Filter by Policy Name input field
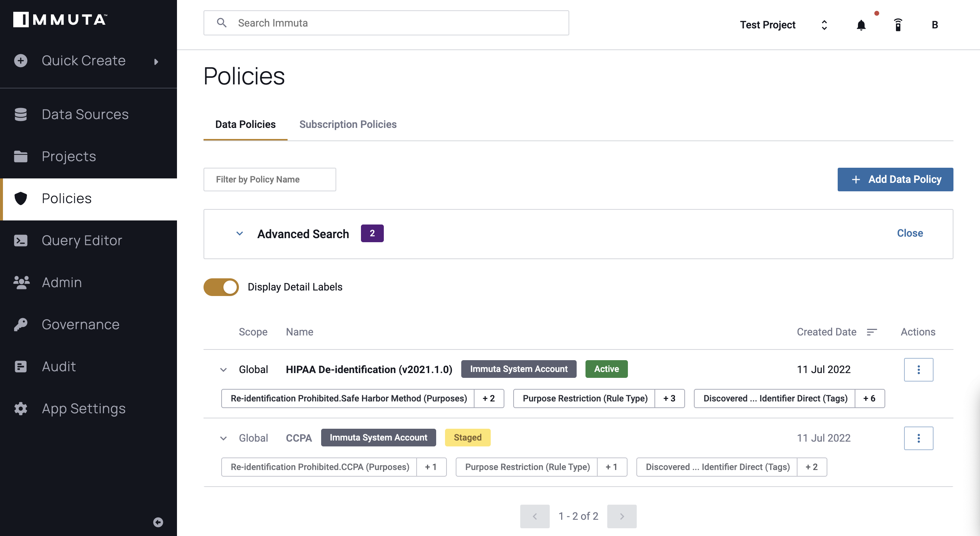Image resolution: width=980 pixels, height=536 pixels. [269, 180]
